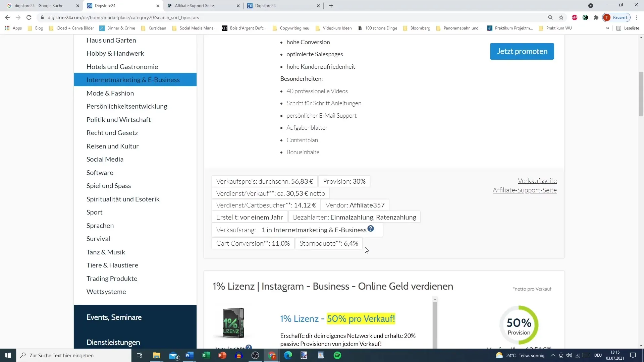Open Task View on the taskbar

140,355
